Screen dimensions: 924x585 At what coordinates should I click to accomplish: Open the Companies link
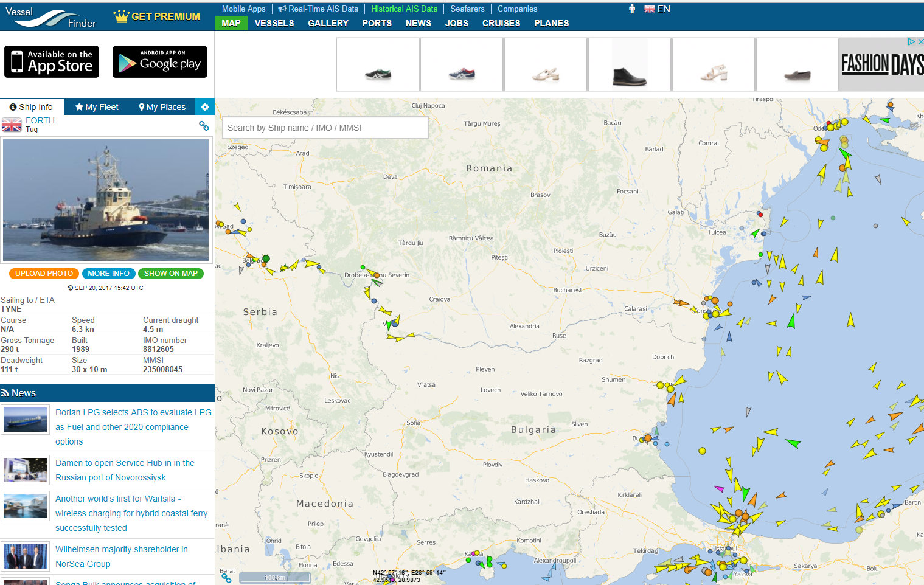pyautogui.click(x=517, y=9)
